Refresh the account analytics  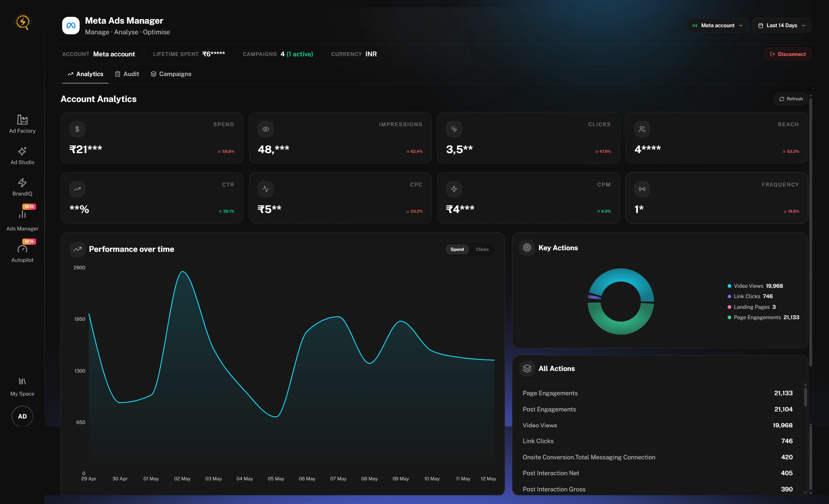tap(791, 99)
